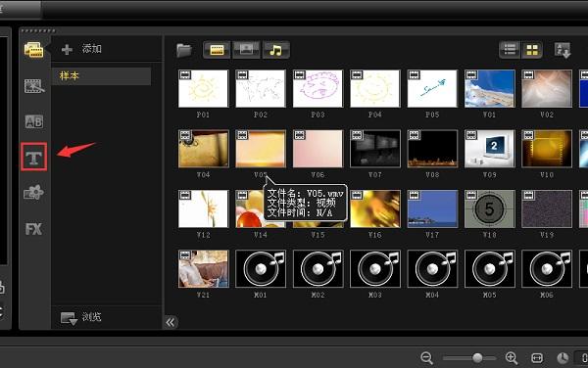The image size is (588, 368).
Task: Open the FX filters icon
Action: point(33,229)
